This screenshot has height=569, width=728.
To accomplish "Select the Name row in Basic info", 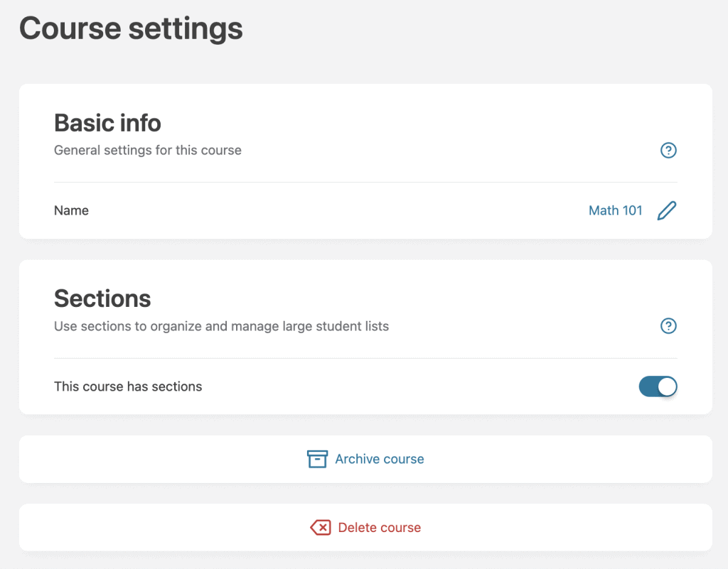I will [x=71, y=210].
